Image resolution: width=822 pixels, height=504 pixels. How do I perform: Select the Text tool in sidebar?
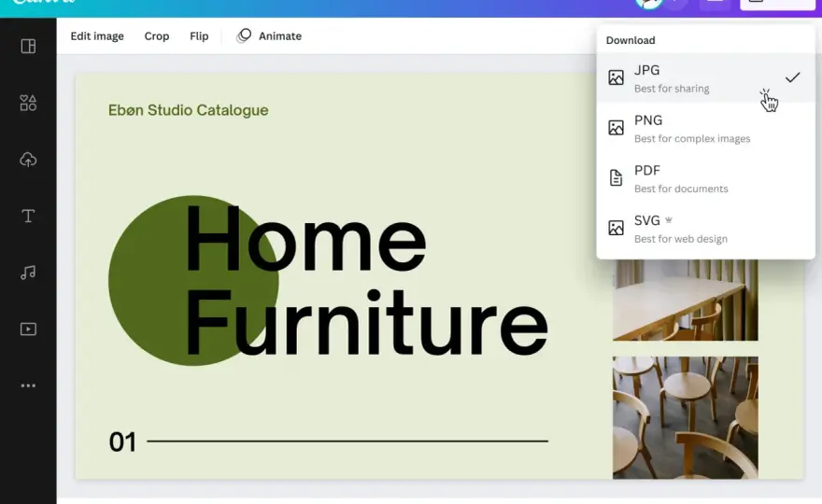28,216
